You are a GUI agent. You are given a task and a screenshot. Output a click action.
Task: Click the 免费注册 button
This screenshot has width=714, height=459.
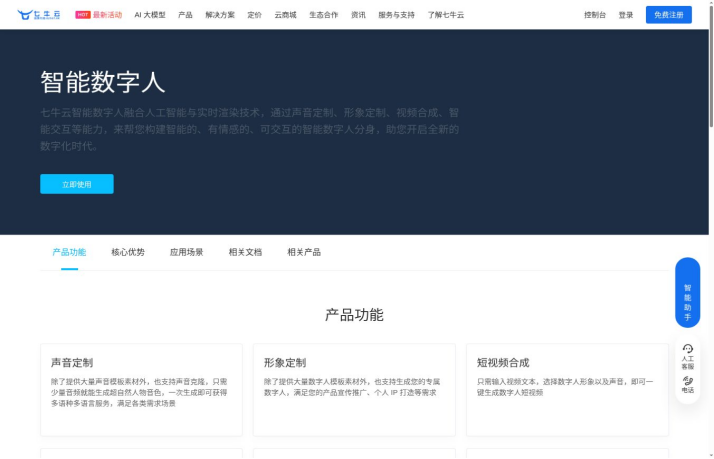click(x=668, y=15)
